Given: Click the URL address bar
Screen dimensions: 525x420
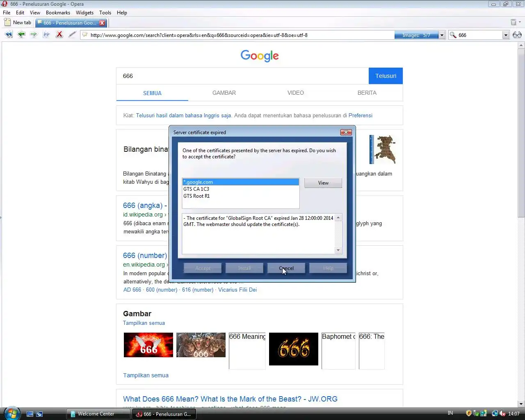Looking at the screenshot, I should coord(238,35).
